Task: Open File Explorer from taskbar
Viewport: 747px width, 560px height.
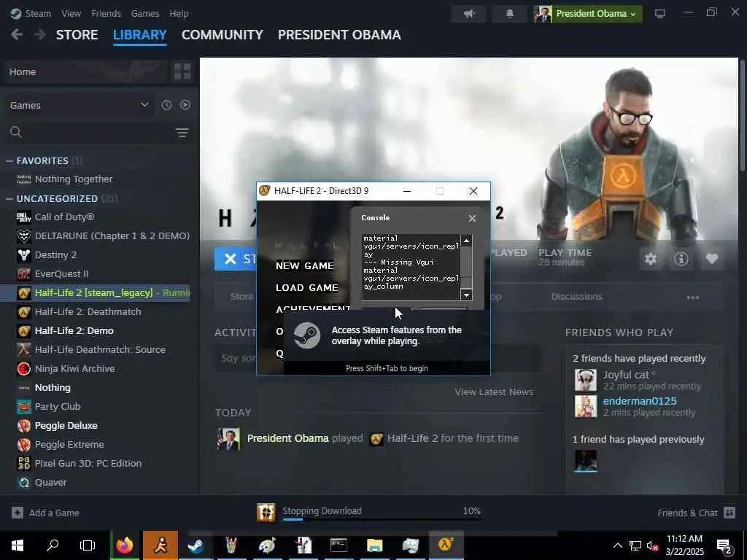Action: [374, 545]
